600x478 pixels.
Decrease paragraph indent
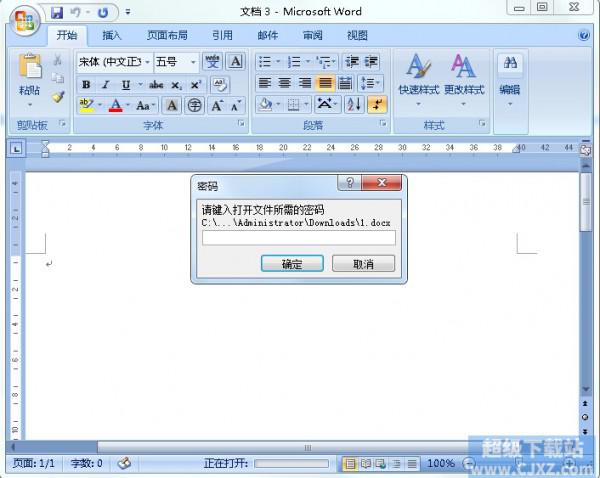[352, 61]
